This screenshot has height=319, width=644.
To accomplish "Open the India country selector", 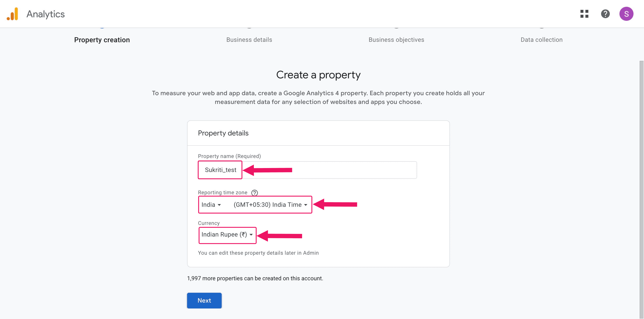I will [211, 205].
